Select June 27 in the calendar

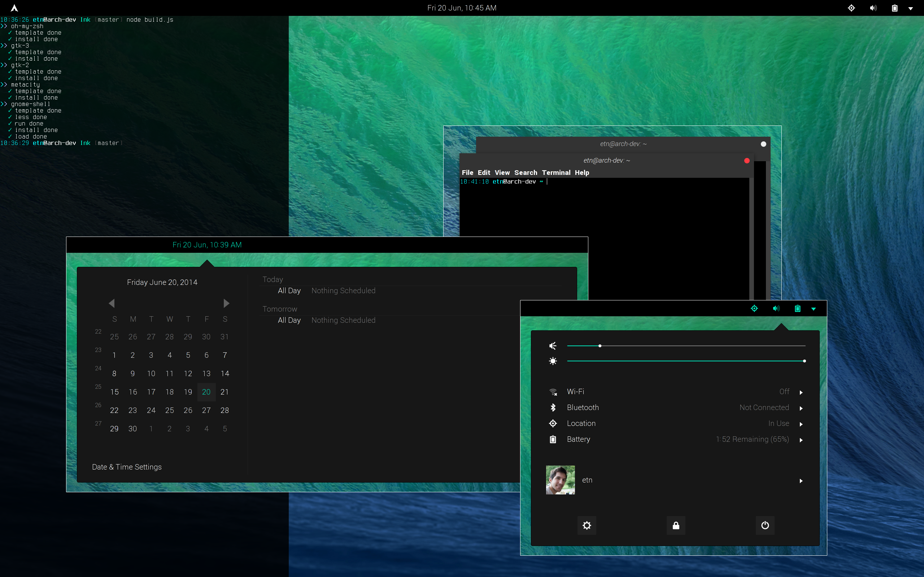tap(206, 410)
